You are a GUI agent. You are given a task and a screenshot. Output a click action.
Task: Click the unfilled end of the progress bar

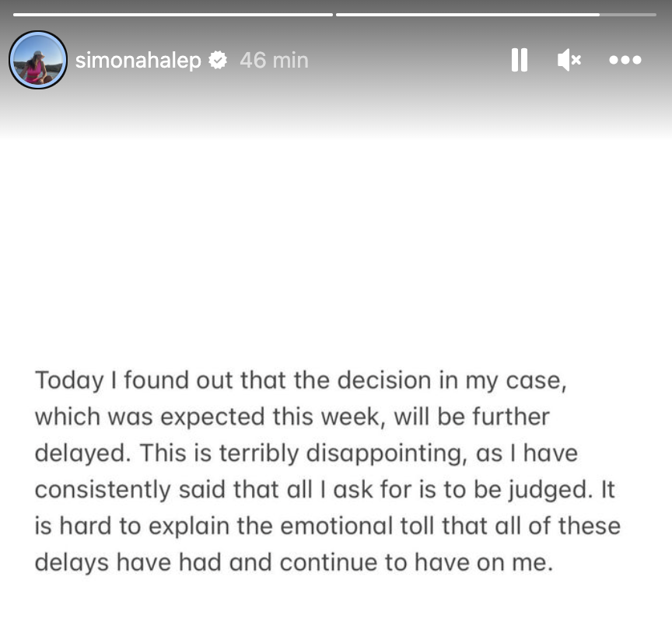point(628,14)
